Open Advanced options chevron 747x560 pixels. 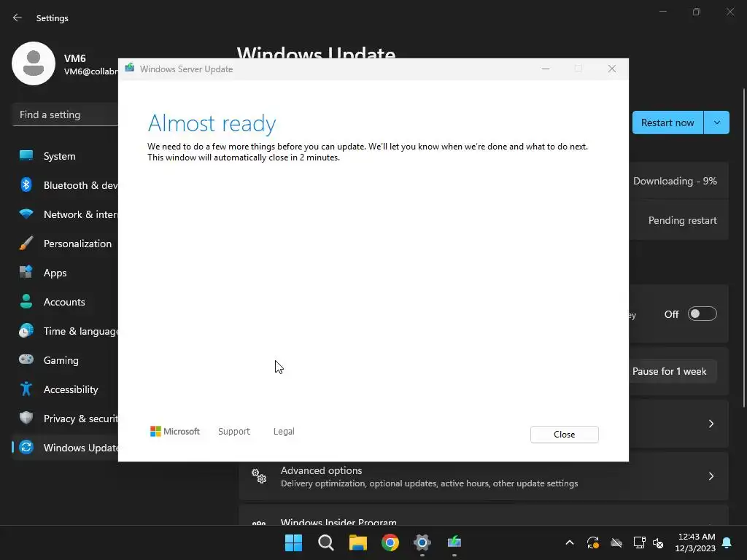[x=711, y=476]
